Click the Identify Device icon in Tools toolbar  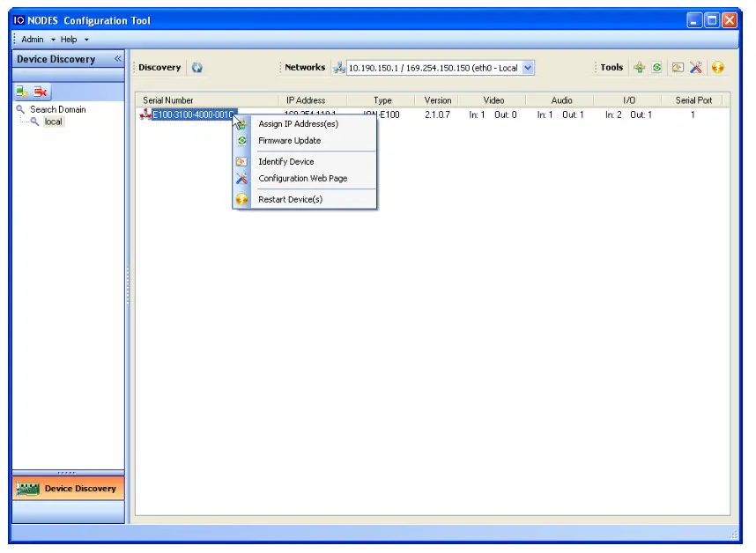coord(678,68)
